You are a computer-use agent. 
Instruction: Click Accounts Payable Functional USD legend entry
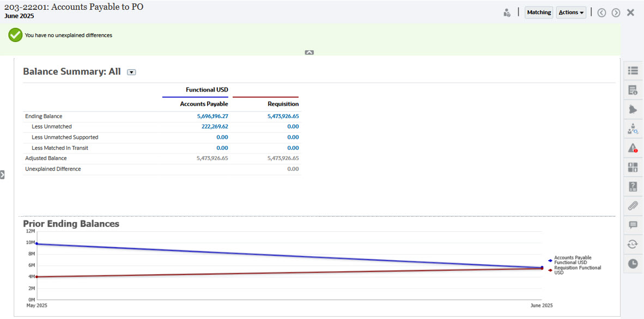(x=570, y=260)
